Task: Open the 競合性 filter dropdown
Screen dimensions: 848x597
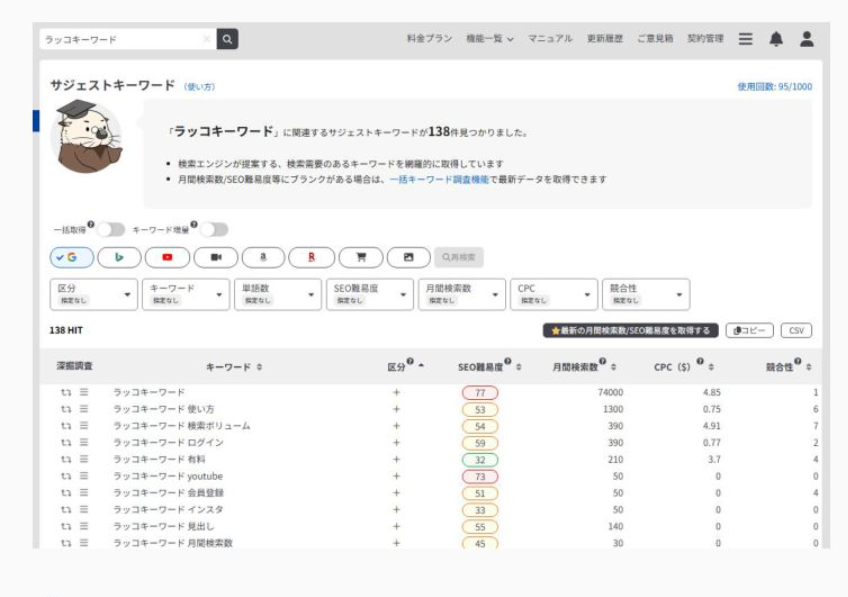Action: [x=646, y=295]
